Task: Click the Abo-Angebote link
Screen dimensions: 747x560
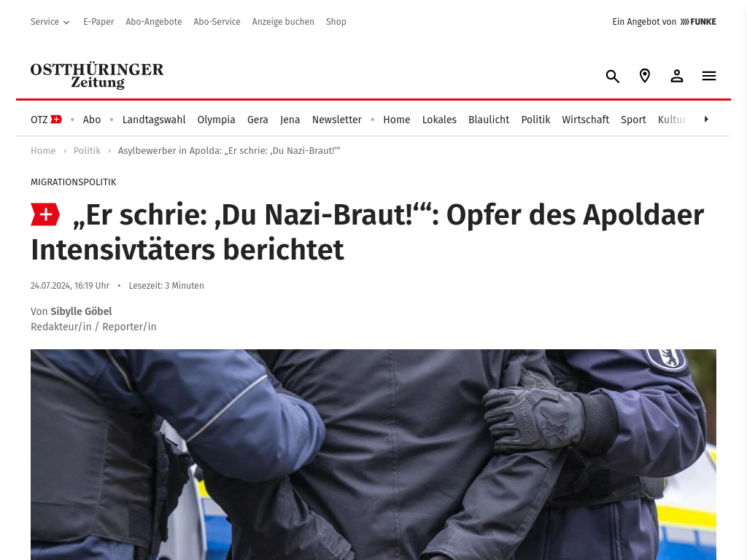Action: (154, 22)
